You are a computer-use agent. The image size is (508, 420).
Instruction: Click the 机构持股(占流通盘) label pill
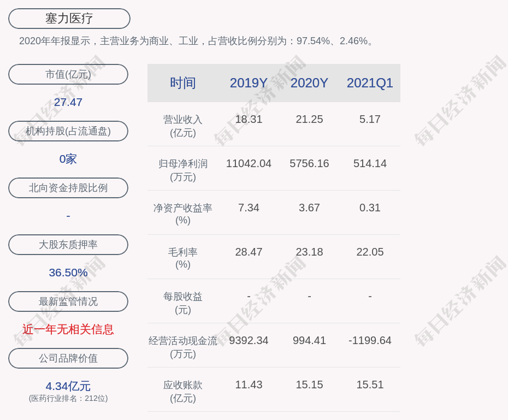(x=68, y=131)
